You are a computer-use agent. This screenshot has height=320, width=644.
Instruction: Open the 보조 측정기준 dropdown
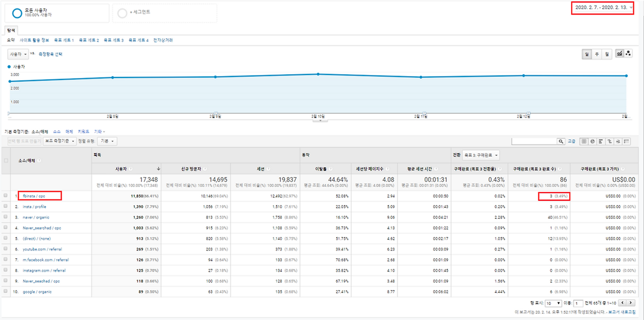[59, 141]
